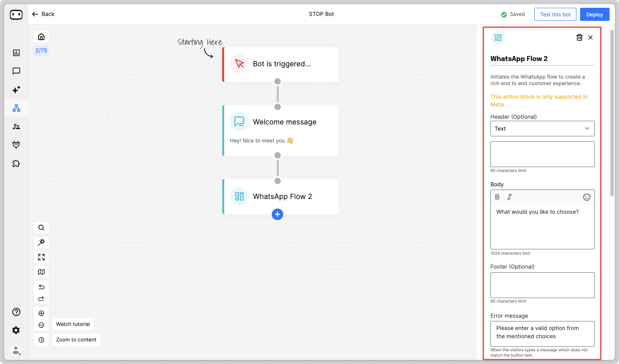Viewport: 619px width, 364px height.
Task: Click the magic wand auto-arrange icon
Action: tap(41, 242)
